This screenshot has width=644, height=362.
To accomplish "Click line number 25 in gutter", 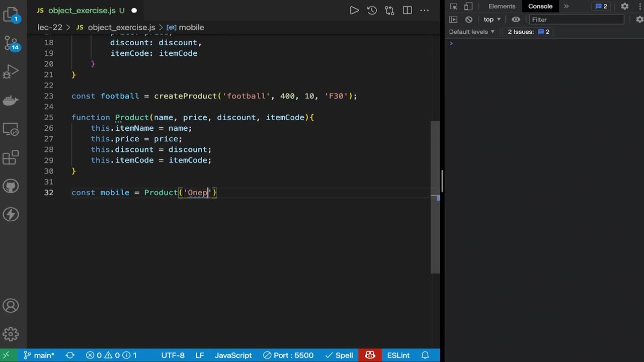I will 49,118.
